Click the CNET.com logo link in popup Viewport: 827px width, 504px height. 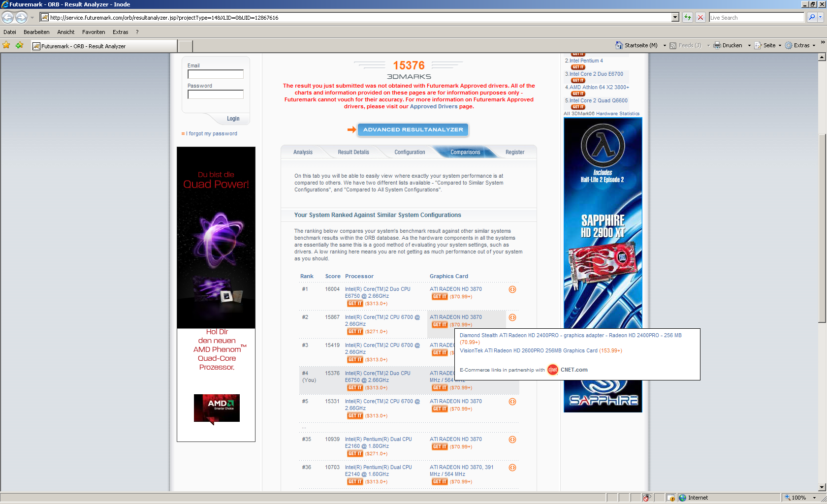pos(568,370)
